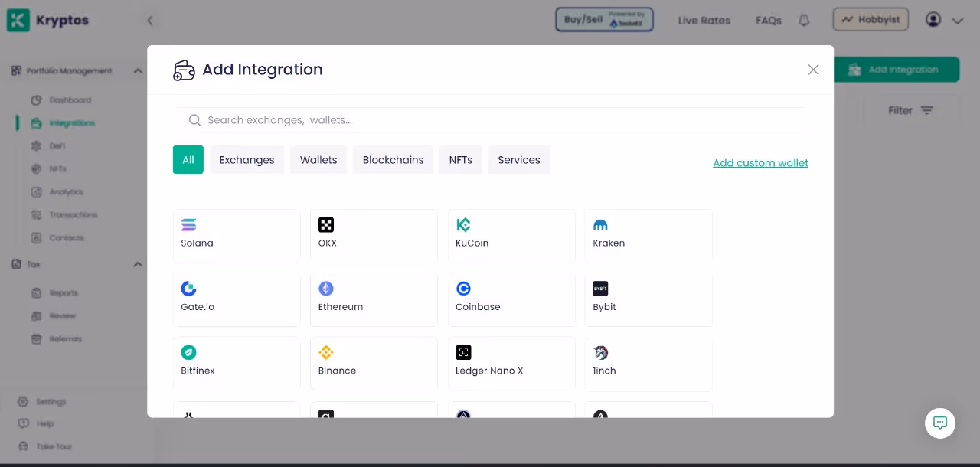Select the Kraken exchange card
The width and height of the screenshot is (980, 467).
(648, 236)
